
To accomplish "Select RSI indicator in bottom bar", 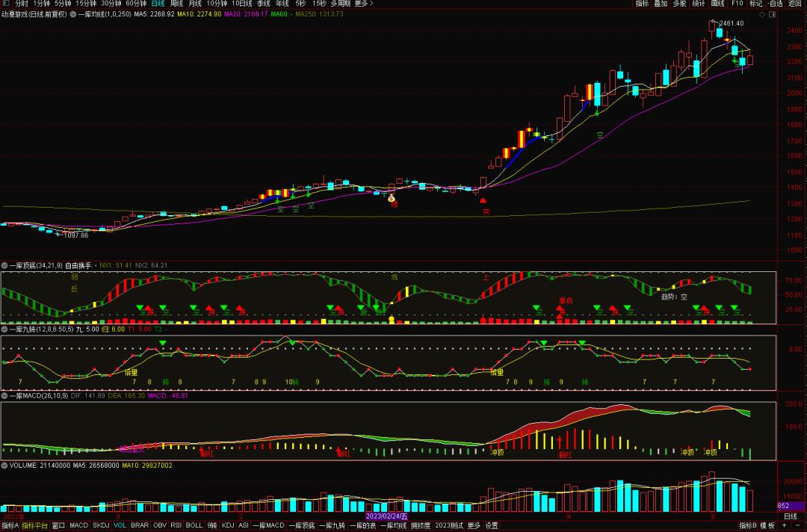I will 176,525.
